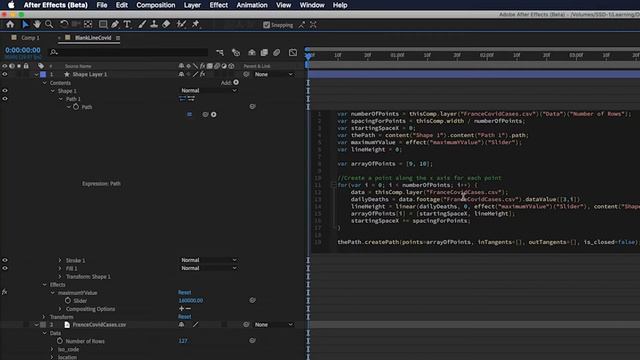Open the Apple menu

point(11,5)
